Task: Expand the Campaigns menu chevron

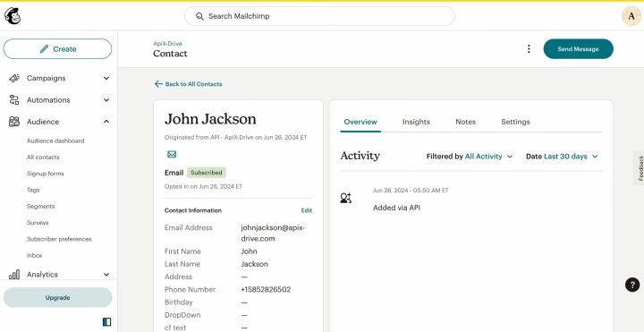Action: coord(106,78)
